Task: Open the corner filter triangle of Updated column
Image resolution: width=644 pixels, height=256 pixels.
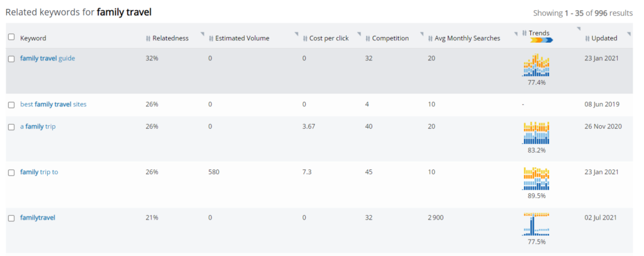Action: (629, 34)
